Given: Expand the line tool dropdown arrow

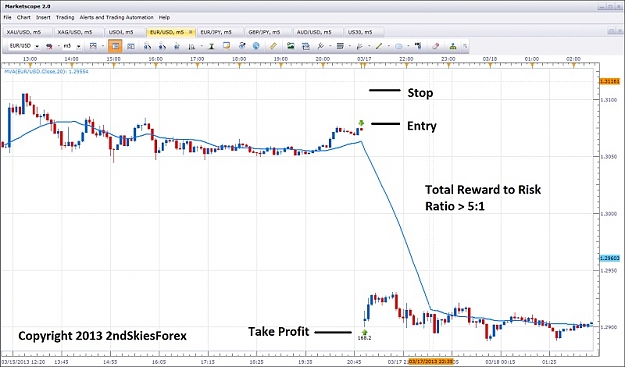Looking at the screenshot, I should coord(389,46).
